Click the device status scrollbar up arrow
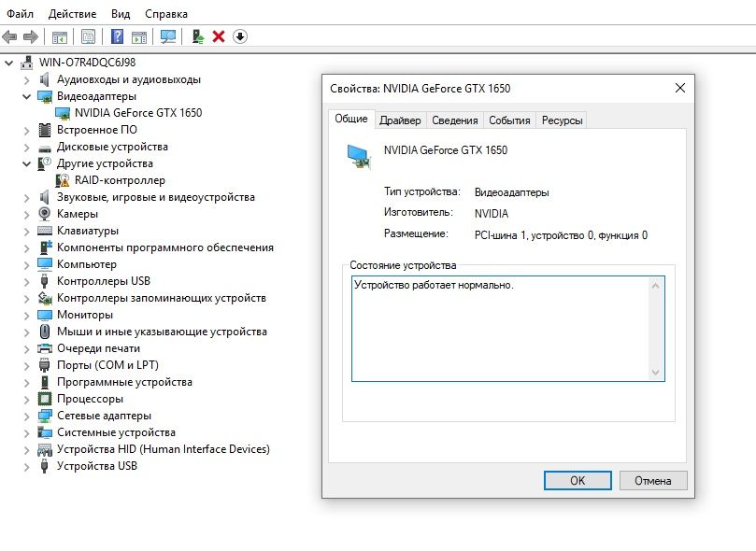Image resolution: width=756 pixels, height=551 pixels. (x=655, y=286)
